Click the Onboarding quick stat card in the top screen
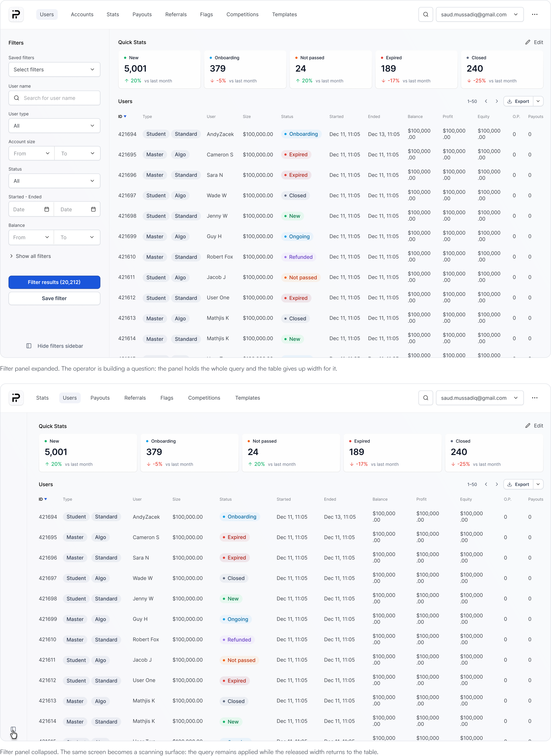Screen dimensions: 551x756 pos(245,69)
